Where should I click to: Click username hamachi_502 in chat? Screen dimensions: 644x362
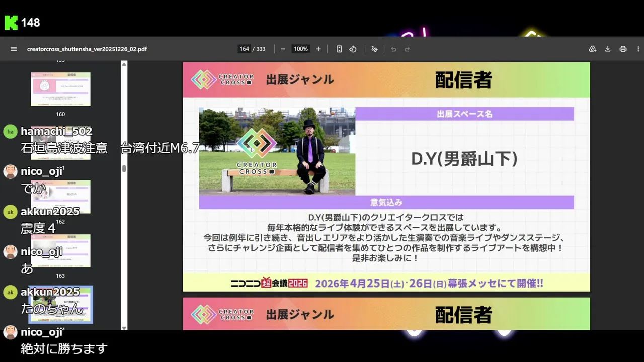pyautogui.click(x=56, y=131)
